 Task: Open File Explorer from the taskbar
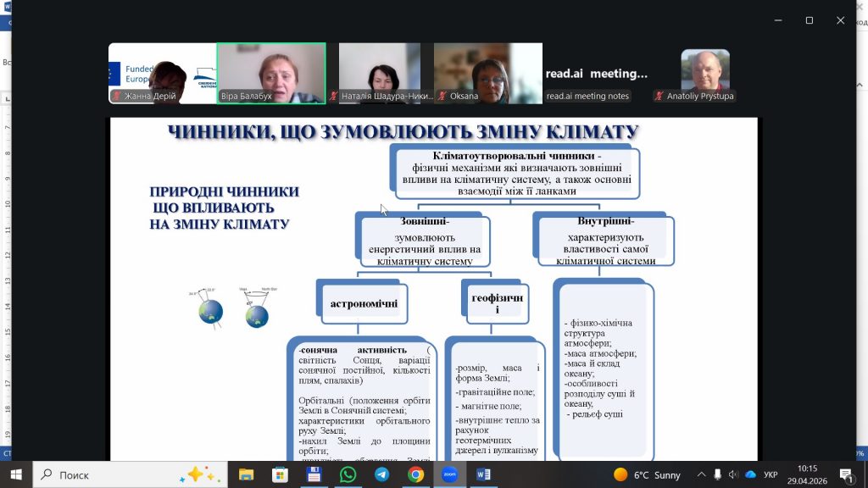click(247, 474)
